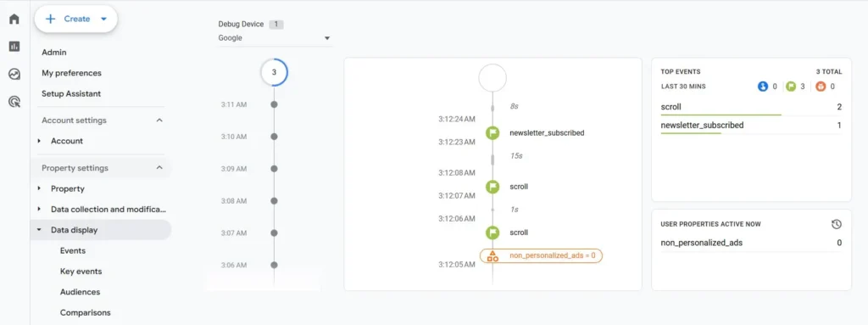Open Key events under Data display

click(81, 272)
